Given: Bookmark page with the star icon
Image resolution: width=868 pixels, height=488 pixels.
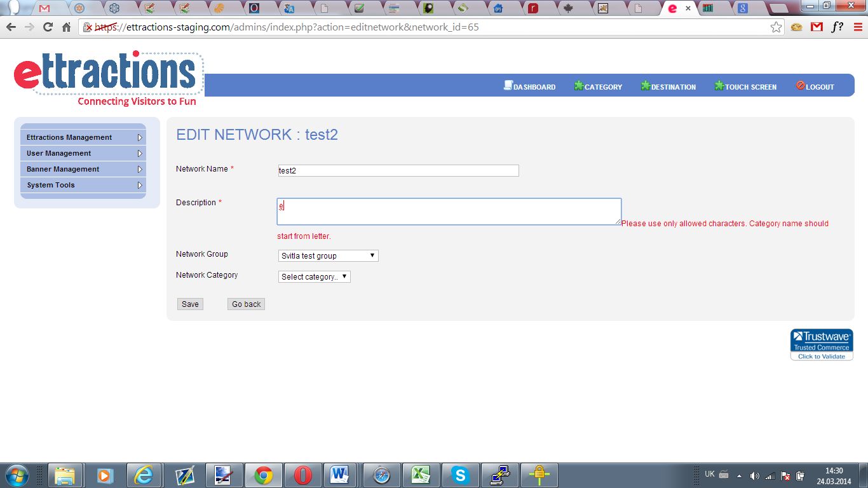Looking at the screenshot, I should point(776,27).
